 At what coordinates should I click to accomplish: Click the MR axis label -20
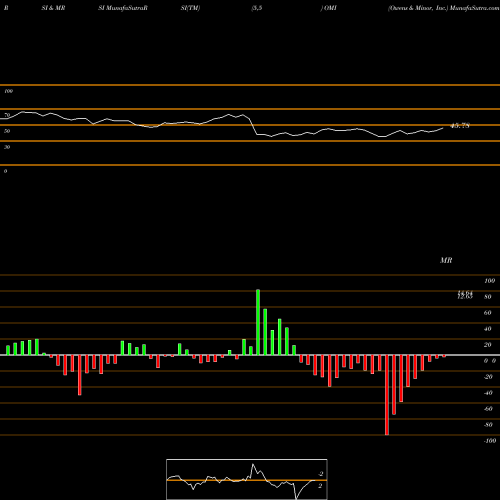488,377
